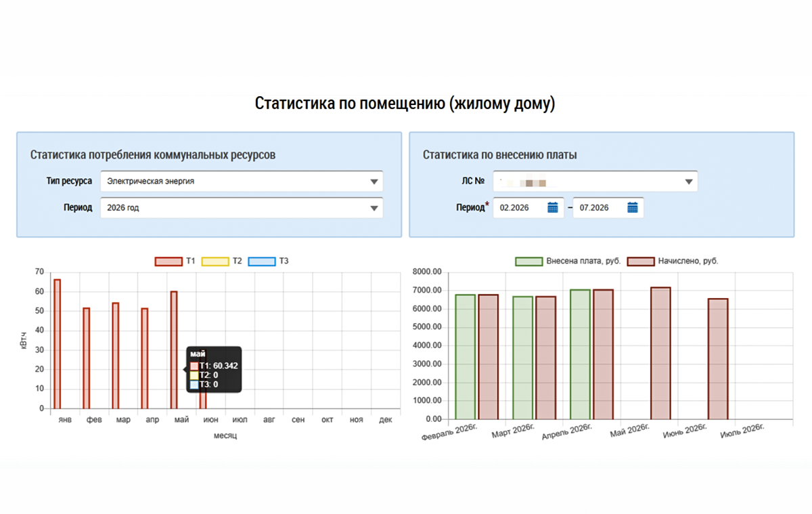Toggle the Начислено legend item
812x514 pixels.
point(673,261)
